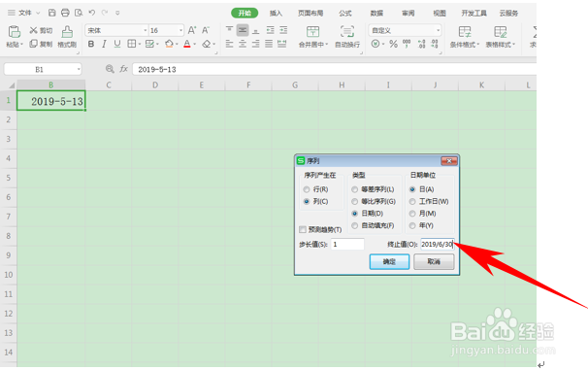Open the font size dropdown showing 16
The image size is (588, 370).
click(180, 30)
